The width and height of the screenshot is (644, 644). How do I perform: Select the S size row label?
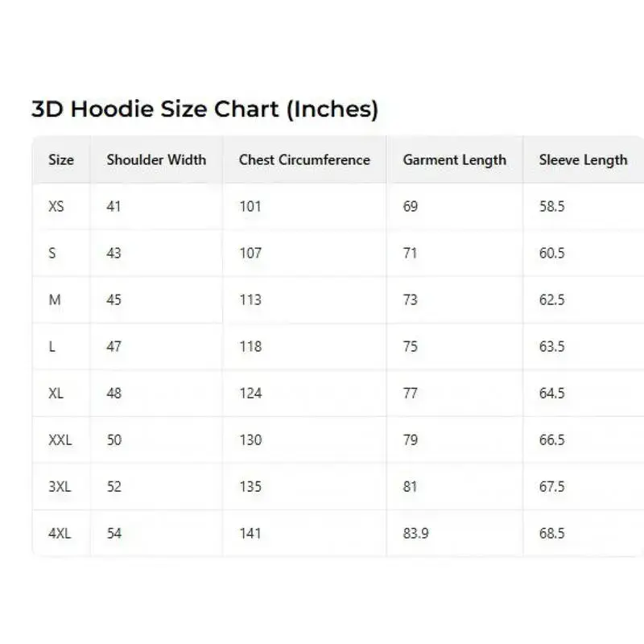[x=52, y=253]
